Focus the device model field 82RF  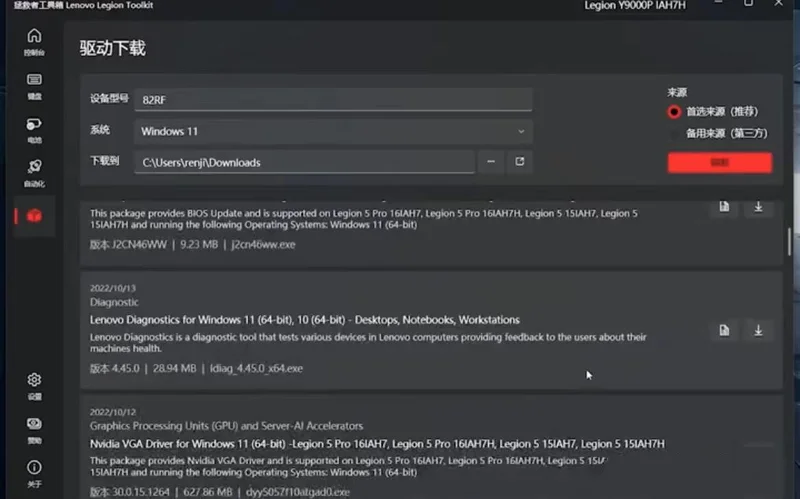click(x=334, y=99)
